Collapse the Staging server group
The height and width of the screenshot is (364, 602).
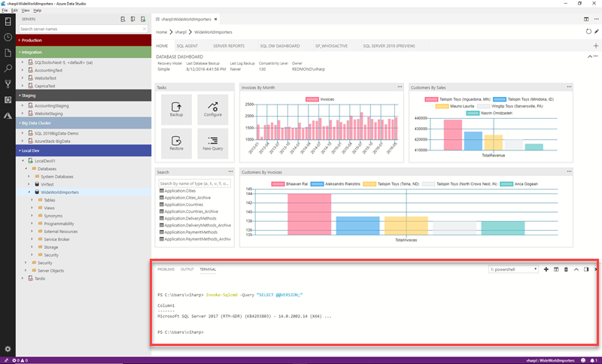(84, 95)
